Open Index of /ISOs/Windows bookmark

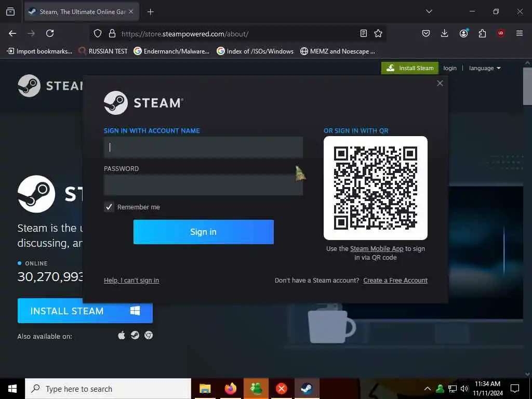tap(255, 51)
